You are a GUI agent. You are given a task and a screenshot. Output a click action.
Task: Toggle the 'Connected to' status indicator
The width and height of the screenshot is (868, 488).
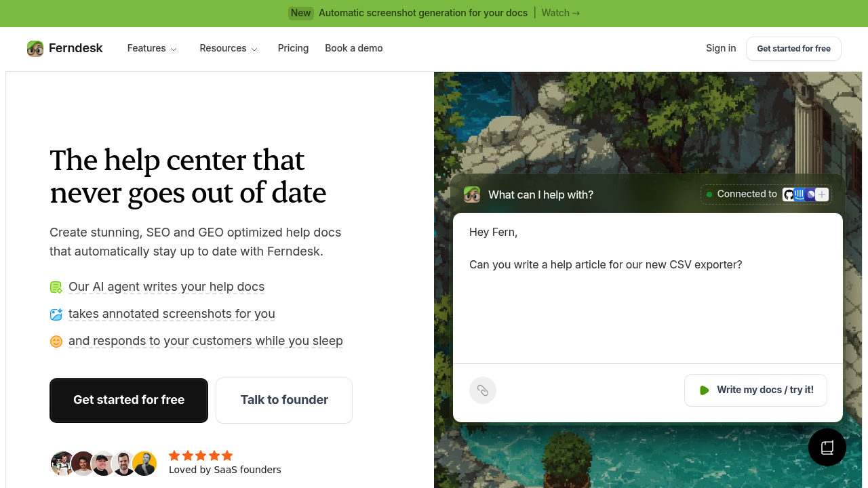(745, 194)
